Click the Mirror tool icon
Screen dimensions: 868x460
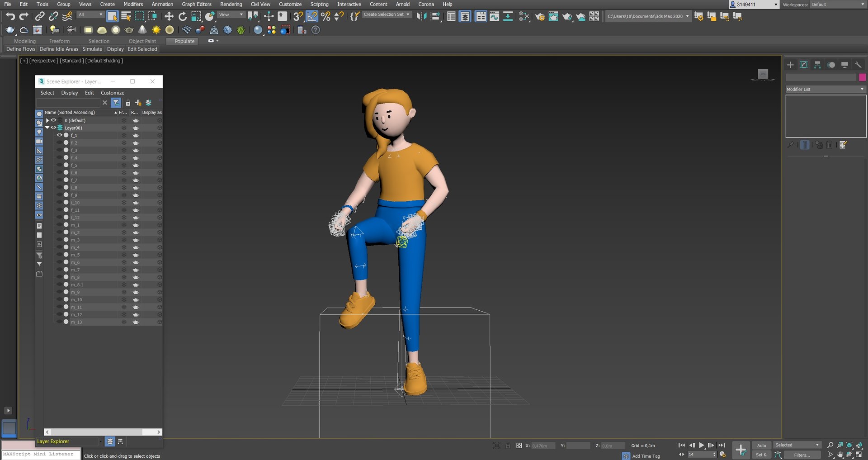click(x=421, y=17)
